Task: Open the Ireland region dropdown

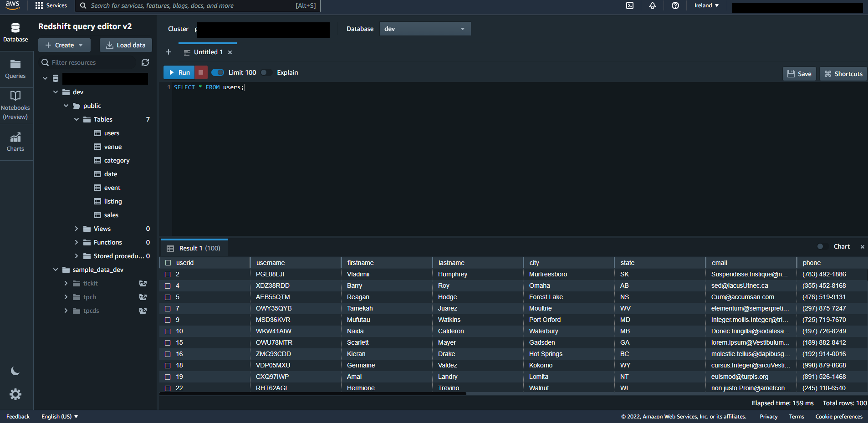Action: pyautogui.click(x=706, y=5)
